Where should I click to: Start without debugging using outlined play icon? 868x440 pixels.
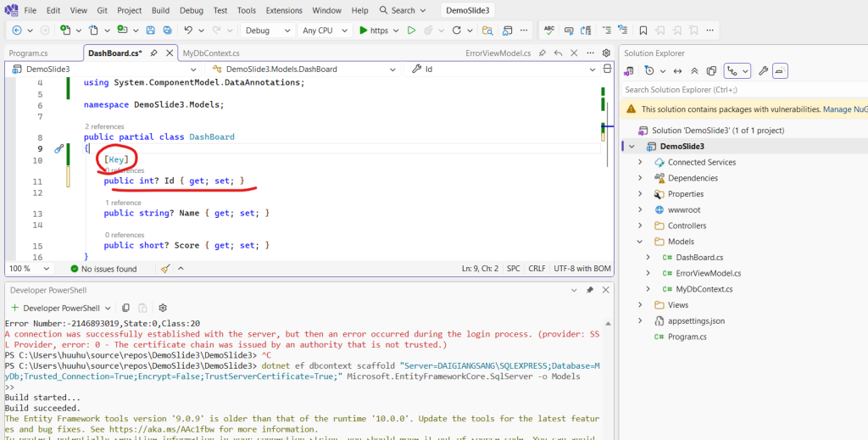tap(411, 31)
